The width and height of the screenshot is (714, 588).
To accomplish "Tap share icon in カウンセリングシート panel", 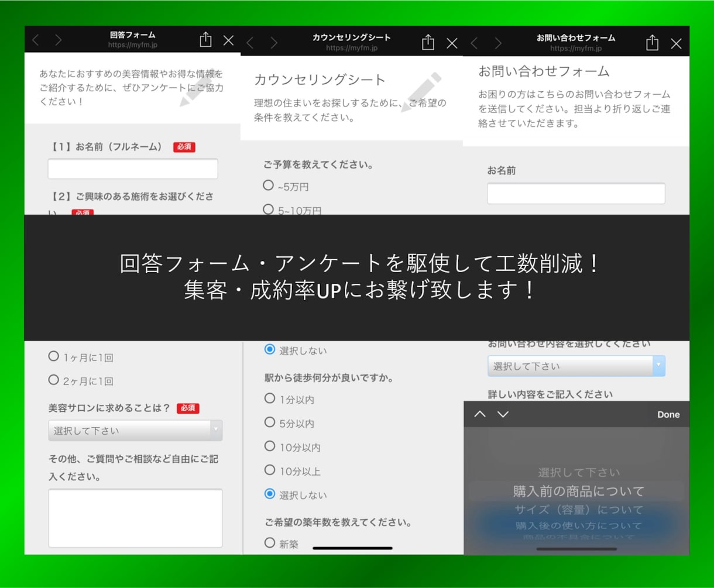I will (428, 42).
